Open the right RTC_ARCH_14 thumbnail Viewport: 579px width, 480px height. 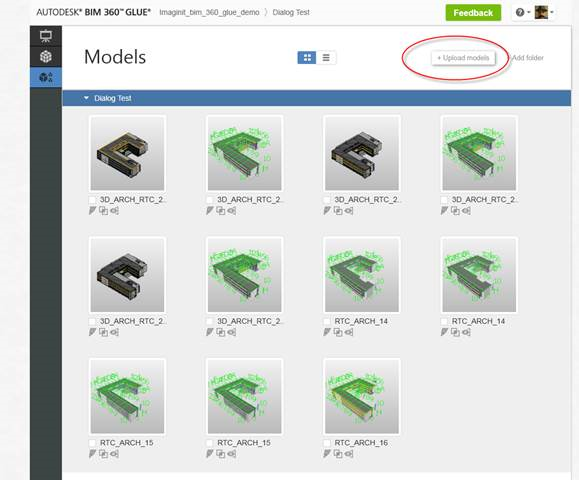pyautogui.click(x=479, y=275)
